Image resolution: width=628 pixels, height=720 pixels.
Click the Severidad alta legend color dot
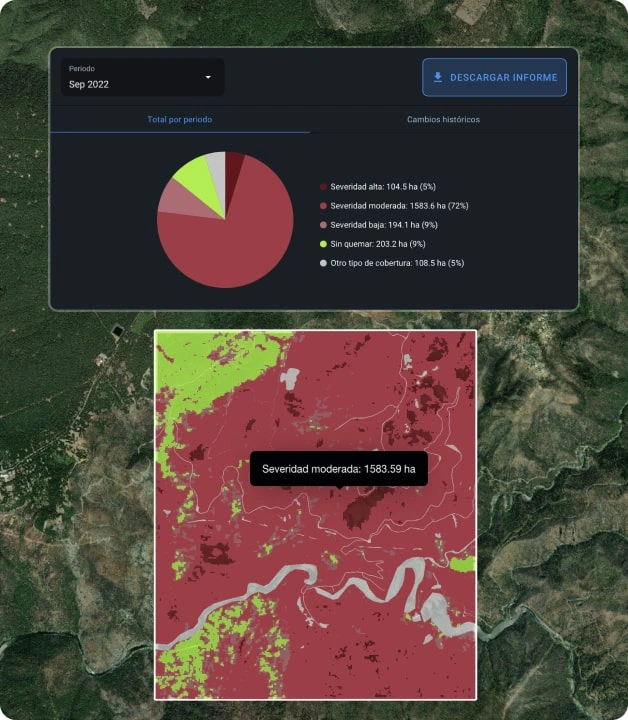pyautogui.click(x=323, y=187)
